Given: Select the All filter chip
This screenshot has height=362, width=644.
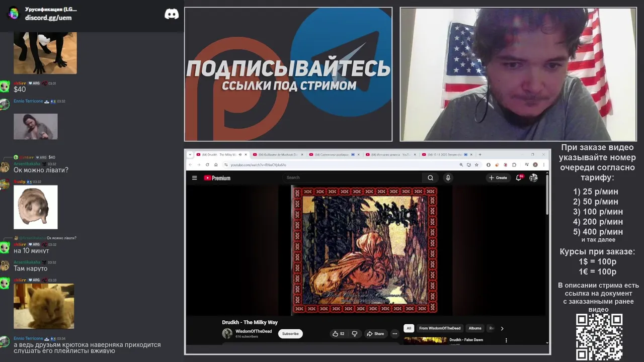Looking at the screenshot, I should [409, 328].
